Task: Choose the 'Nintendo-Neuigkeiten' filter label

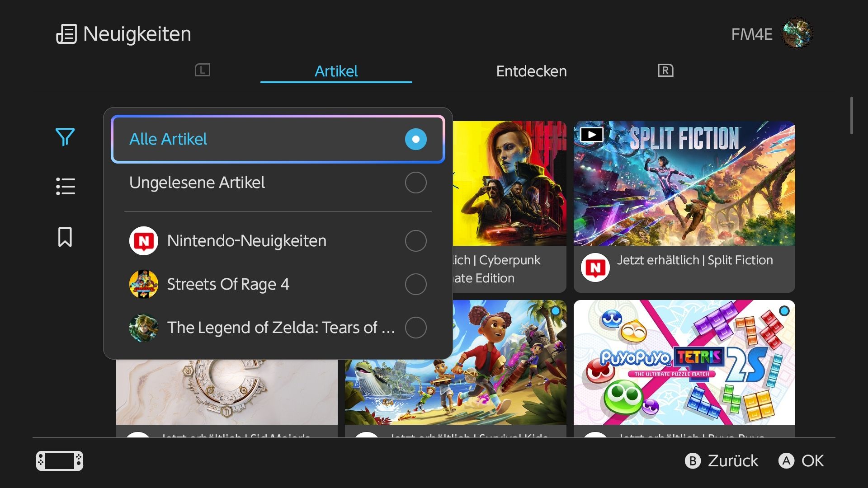Action: click(x=247, y=241)
